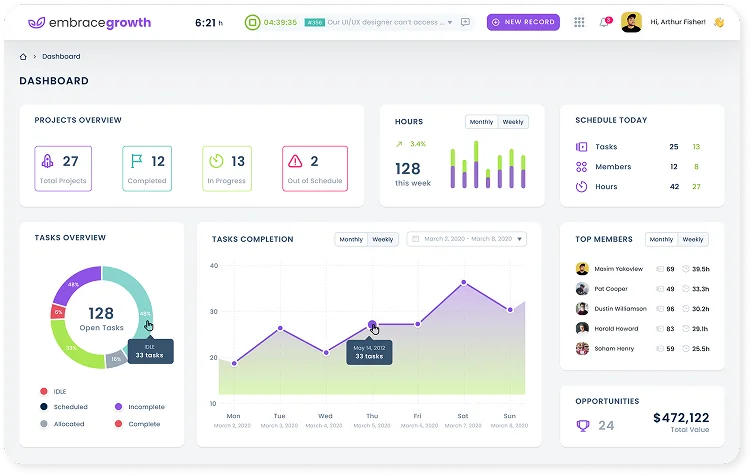Click the timer stop button icon
The width and height of the screenshot is (752, 476).
coord(253,22)
